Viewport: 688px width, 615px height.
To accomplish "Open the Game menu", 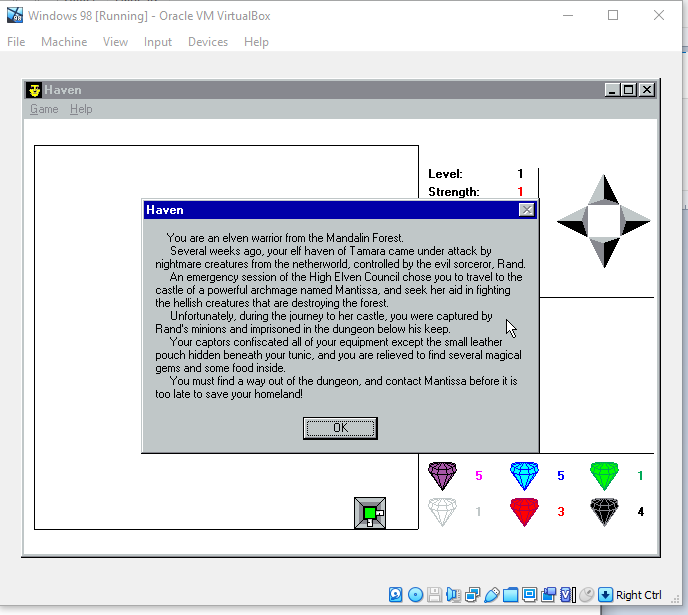I will click(44, 109).
